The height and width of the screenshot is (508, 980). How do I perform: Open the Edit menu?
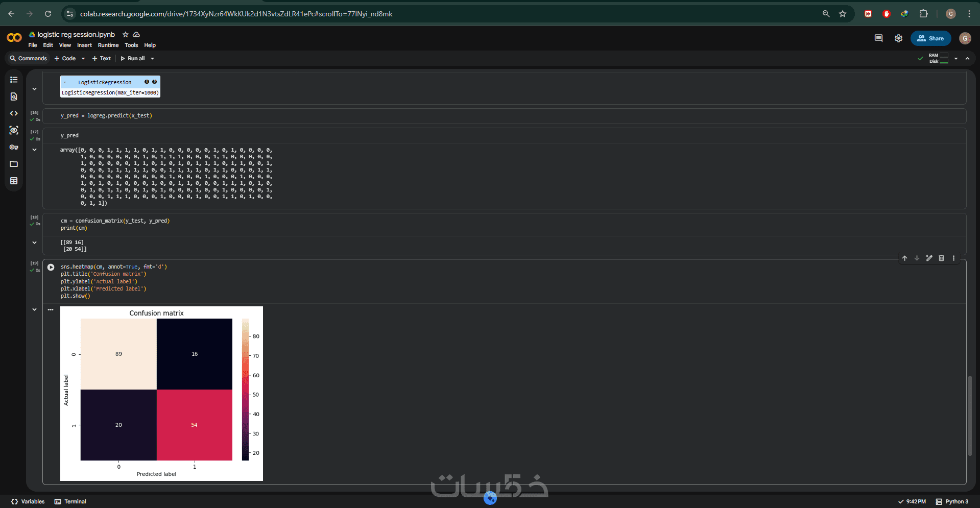pos(48,45)
